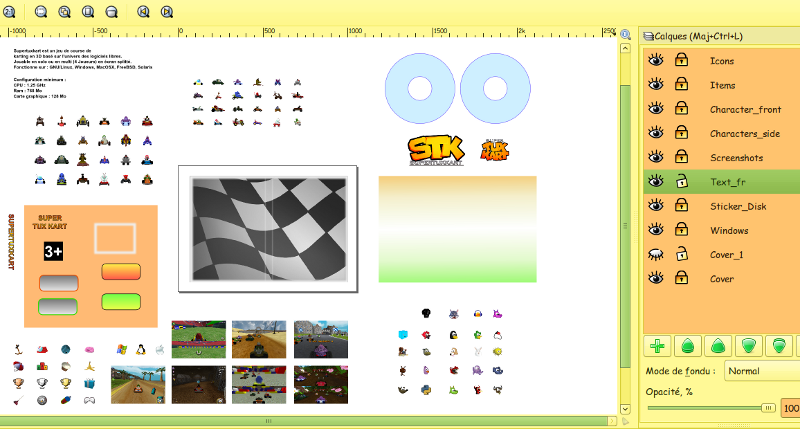Select the Windows layer in the list
This screenshot has width=800, height=429.
click(731, 230)
